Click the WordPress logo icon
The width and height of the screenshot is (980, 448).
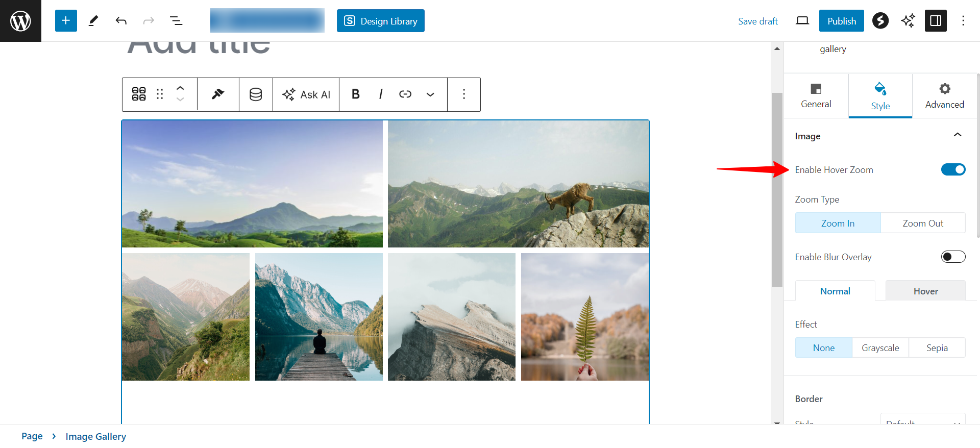pyautogui.click(x=20, y=21)
